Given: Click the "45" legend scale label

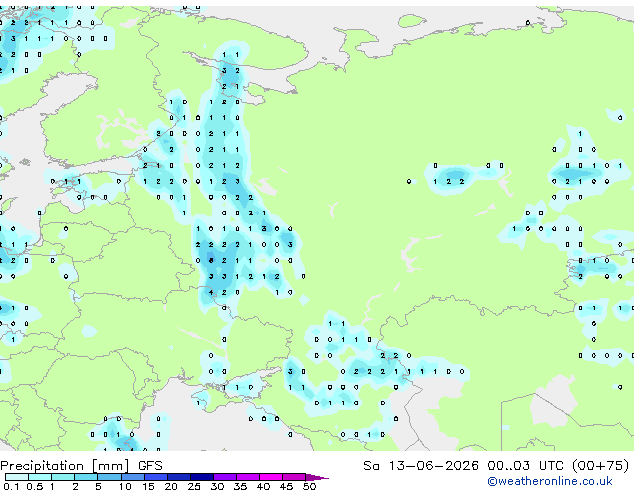Looking at the screenshot, I should (286, 486).
